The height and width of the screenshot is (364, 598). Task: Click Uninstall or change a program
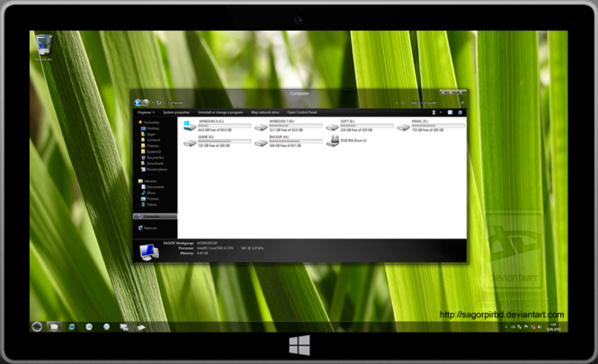220,112
